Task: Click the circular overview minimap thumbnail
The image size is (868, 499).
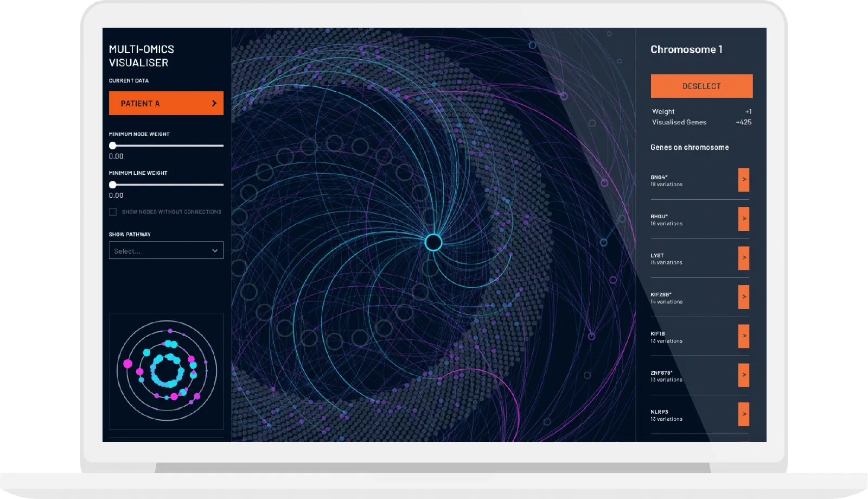Action: click(x=167, y=371)
